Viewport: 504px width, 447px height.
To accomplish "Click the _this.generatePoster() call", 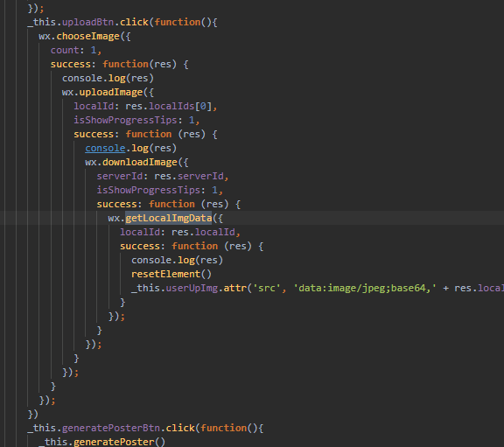I will (x=101, y=442).
